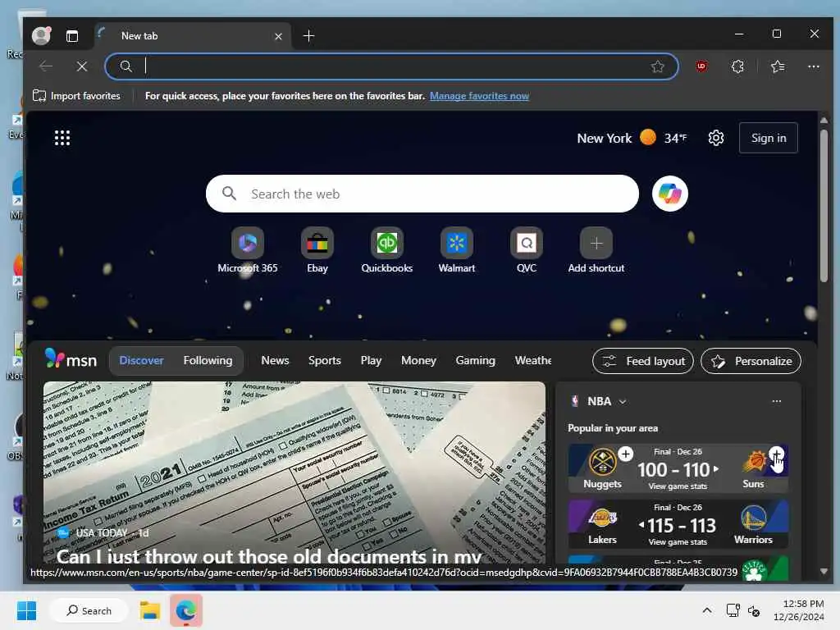Open the Ebay shortcut
840x630 pixels.
click(x=317, y=251)
